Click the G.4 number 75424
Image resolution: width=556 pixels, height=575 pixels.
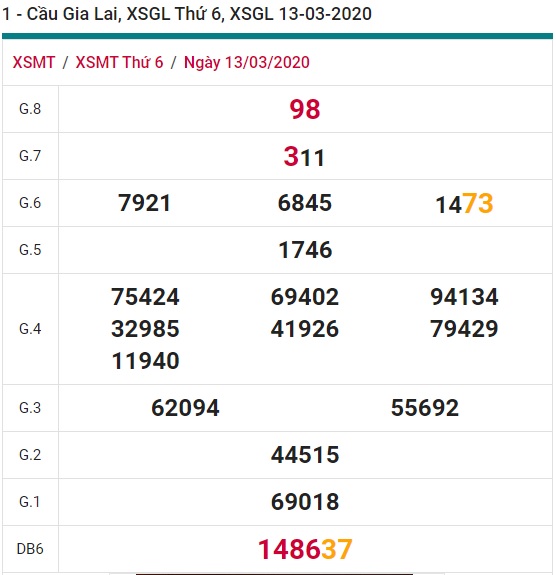145,297
